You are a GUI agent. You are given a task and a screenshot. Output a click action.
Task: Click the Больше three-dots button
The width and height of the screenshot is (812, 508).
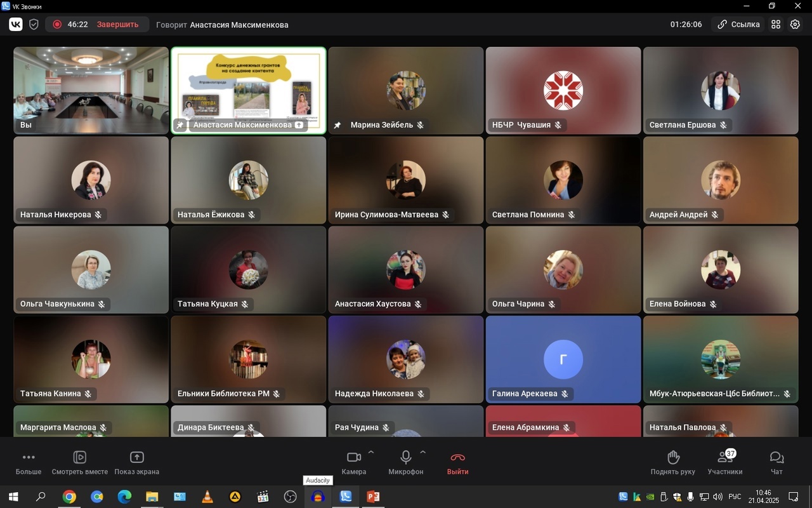[29, 462]
